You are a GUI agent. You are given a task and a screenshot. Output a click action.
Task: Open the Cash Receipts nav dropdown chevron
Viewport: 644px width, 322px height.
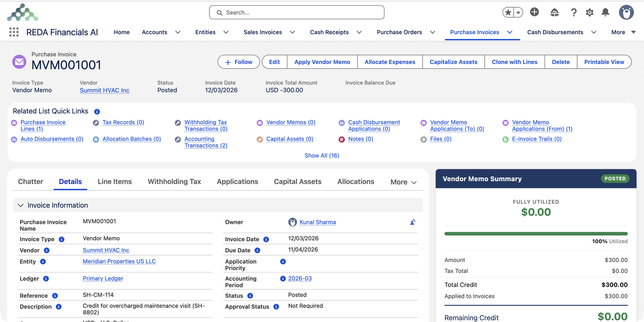tap(359, 32)
